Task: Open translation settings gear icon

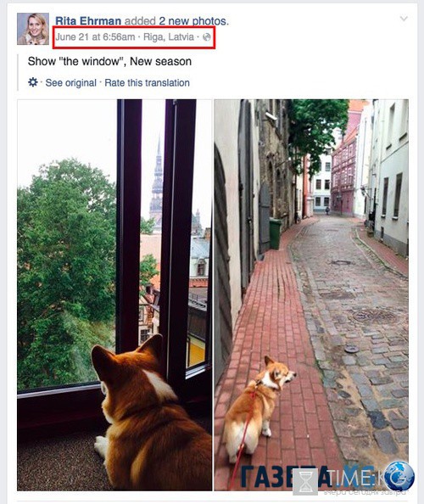Action: (x=33, y=82)
